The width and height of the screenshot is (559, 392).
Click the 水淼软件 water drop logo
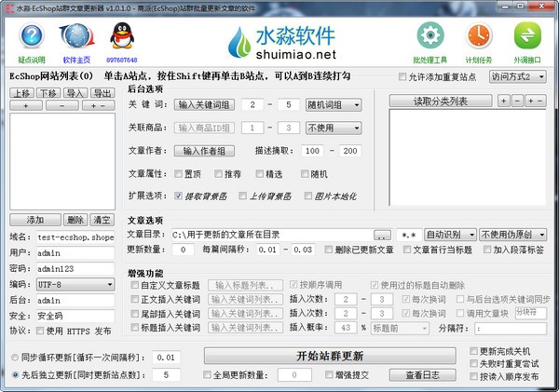point(239,43)
